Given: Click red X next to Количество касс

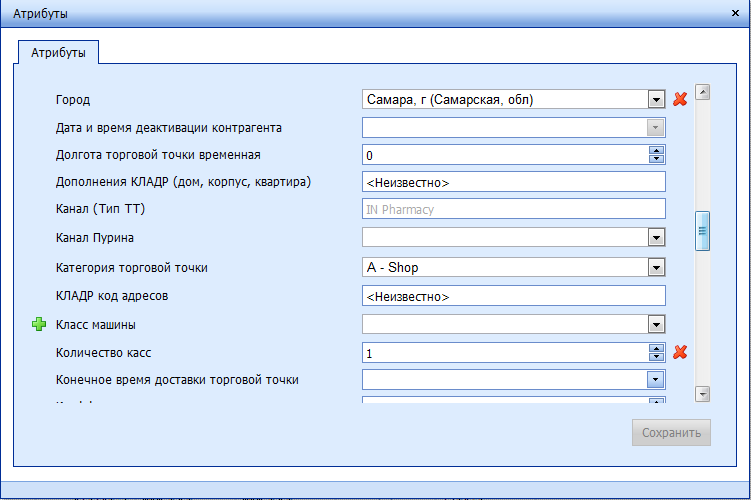Looking at the screenshot, I should point(681,352).
